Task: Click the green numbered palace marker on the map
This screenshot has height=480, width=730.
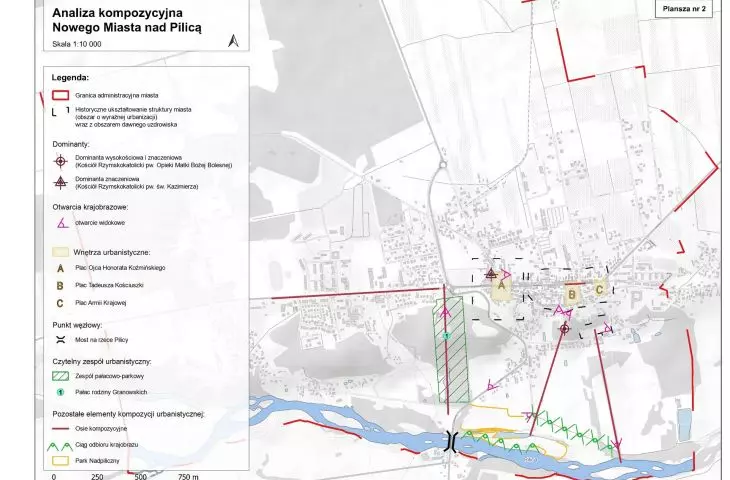Action: [x=446, y=336]
